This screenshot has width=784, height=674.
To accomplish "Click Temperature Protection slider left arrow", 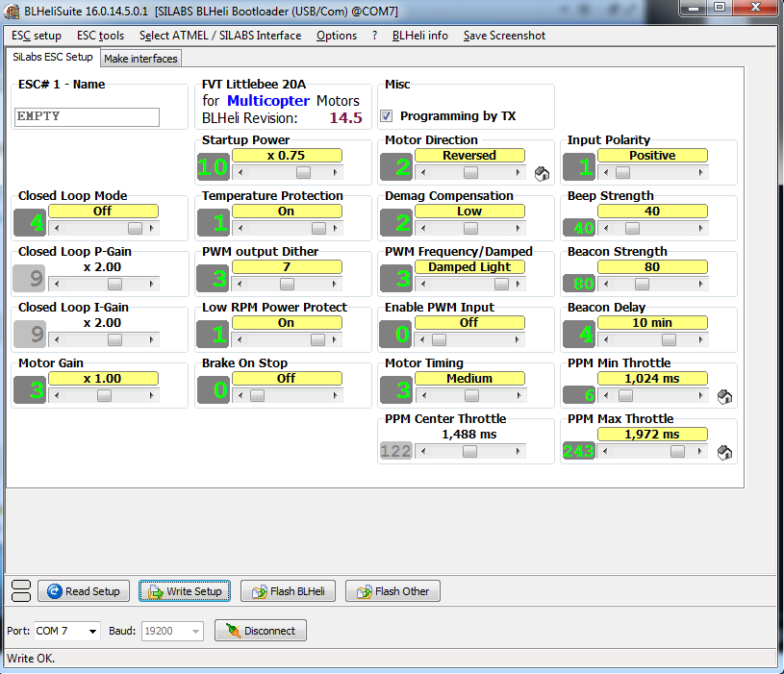I will [x=240, y=228].
